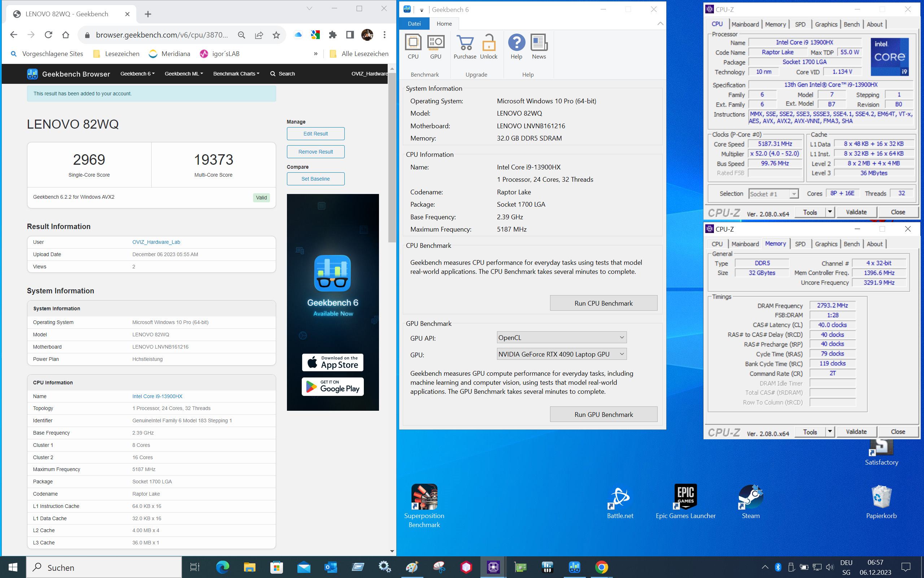This screenshot has height=578, width=924.
Task: Open the notification center icon
Action: (906, 567)
